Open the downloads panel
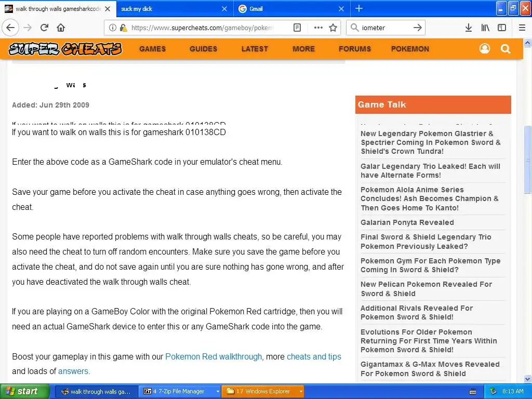This screenshot has width=532, height=399. [469, 28]
